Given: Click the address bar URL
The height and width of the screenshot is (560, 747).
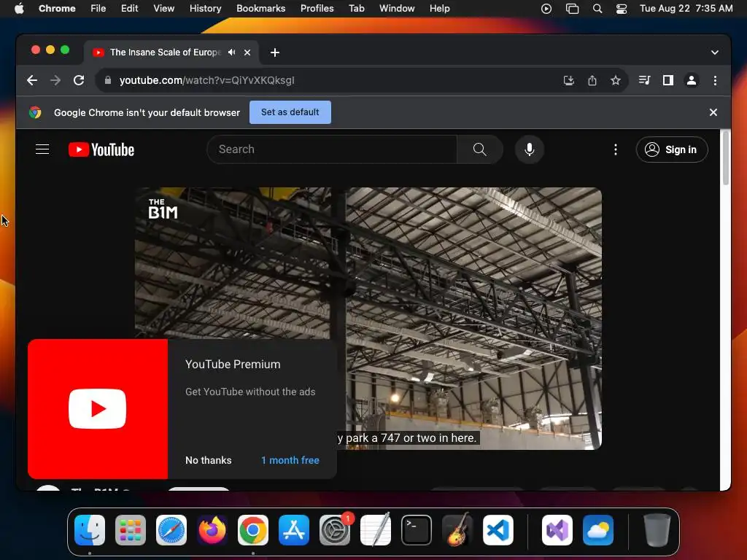Looking at the screenshot, I should click(206, 80).
